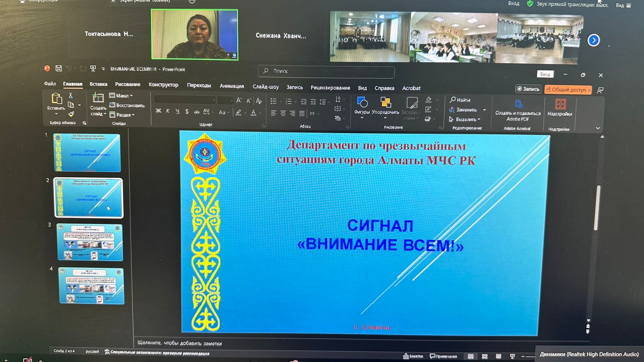Click the Cut scissors icon
Screen dimensions: 644x362
[x=70, y=95]
